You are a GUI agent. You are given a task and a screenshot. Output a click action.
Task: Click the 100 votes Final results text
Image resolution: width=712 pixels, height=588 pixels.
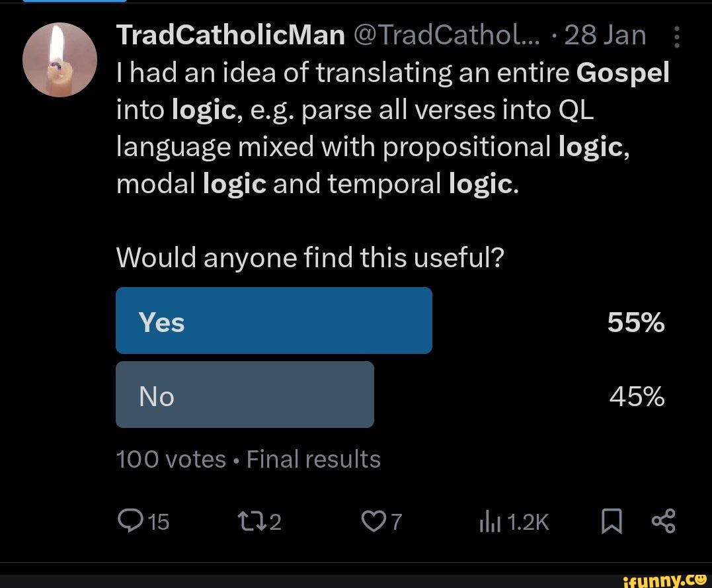[x=248, y=458]
